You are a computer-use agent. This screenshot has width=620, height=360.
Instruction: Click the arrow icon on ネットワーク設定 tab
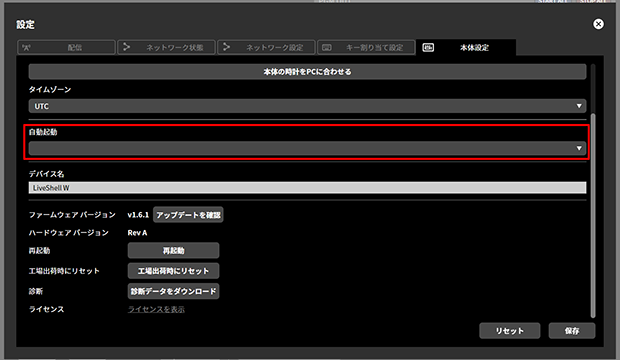(227, 47)
